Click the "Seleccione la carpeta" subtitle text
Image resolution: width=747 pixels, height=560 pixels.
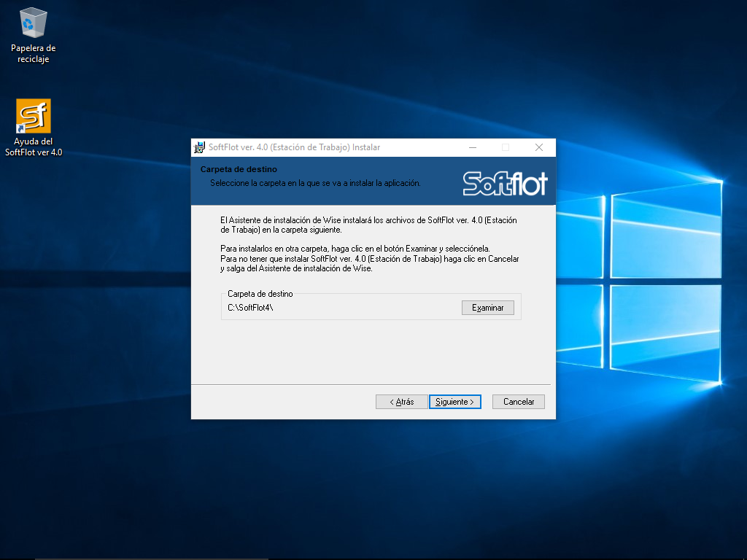[315, 183]
